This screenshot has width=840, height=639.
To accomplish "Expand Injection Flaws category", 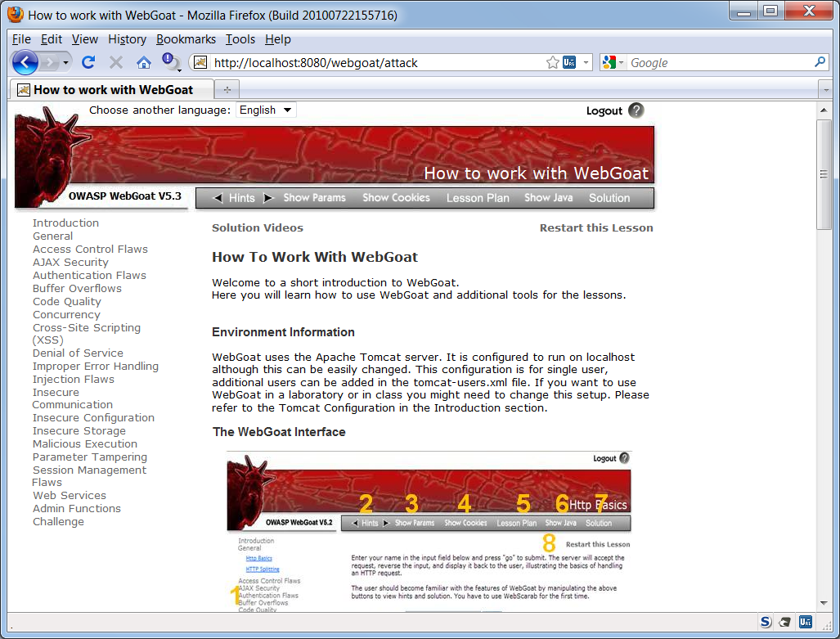I will click(x=73, y=379).
